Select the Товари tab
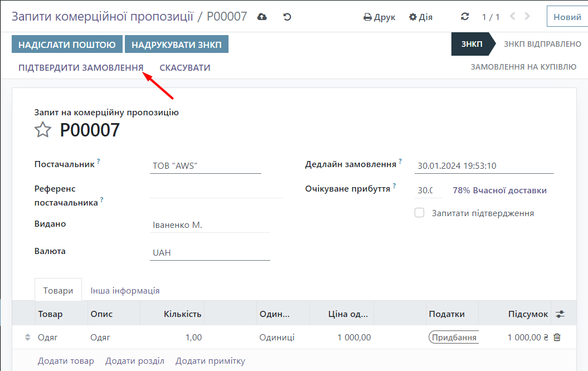588x371 pixels. coord(59,290)
